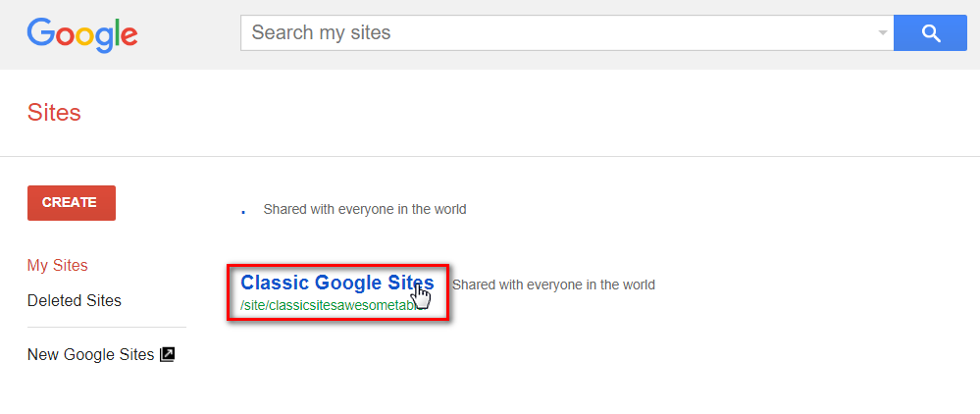Open the external-link icon beside New Google Sites
This screenshot has width=980, height=414.
click(x=168, y=354)
